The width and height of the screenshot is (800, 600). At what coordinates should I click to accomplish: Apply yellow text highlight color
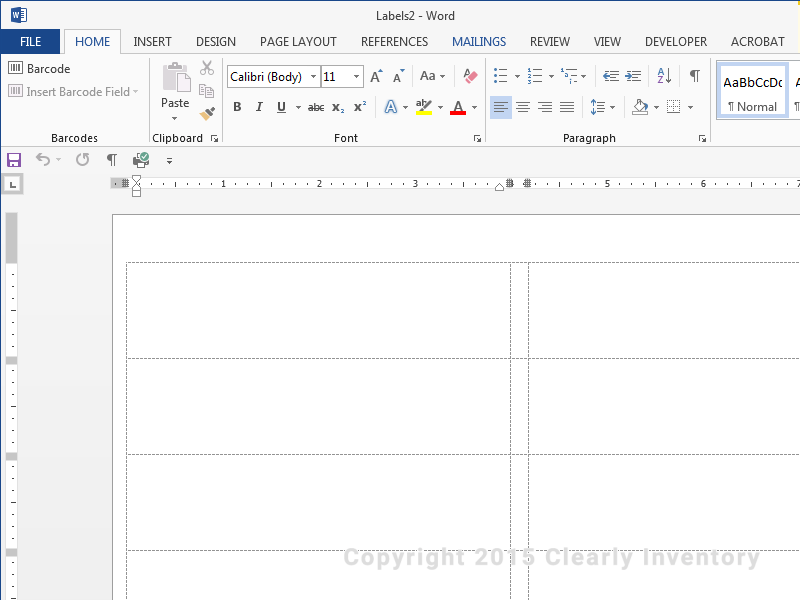[423, 107]
